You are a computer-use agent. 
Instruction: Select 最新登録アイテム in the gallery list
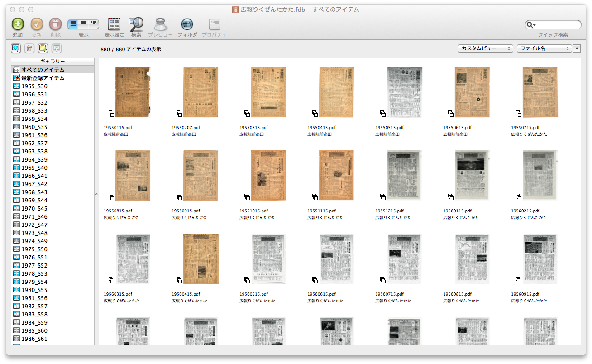[53, 78]
